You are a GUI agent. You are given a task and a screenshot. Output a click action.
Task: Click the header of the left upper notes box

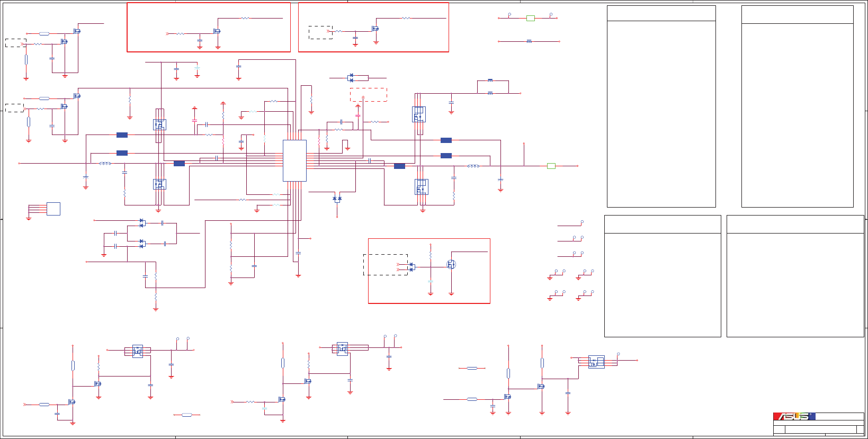[661, 14]
